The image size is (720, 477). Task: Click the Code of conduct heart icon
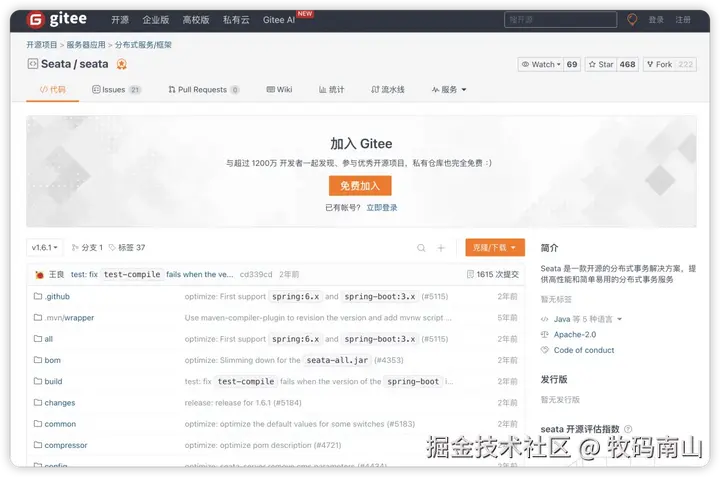545,350
